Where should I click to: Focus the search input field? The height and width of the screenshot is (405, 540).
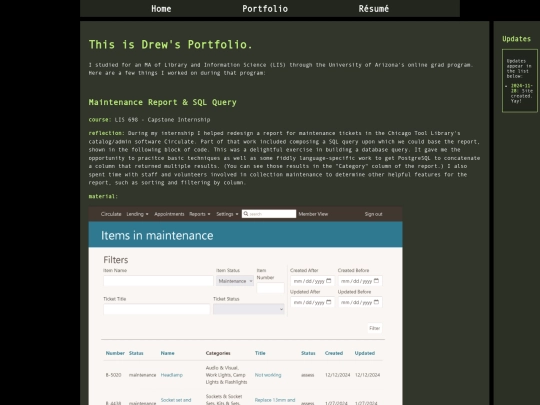pos(269,214)
